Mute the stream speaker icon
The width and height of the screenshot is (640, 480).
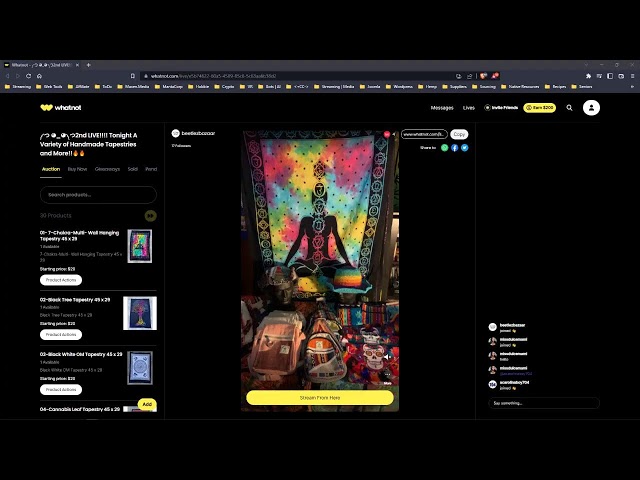[387, 357]
